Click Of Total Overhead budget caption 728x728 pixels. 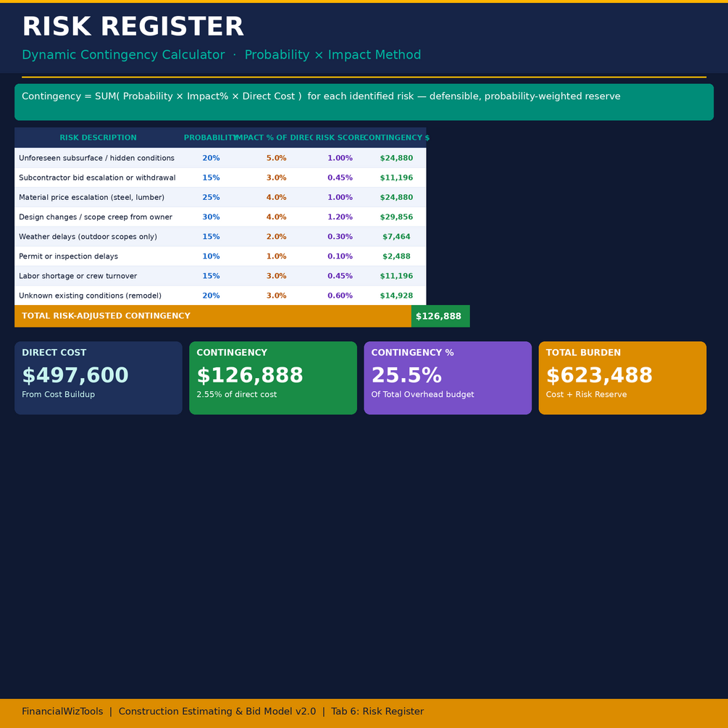[x=422, y=394]
